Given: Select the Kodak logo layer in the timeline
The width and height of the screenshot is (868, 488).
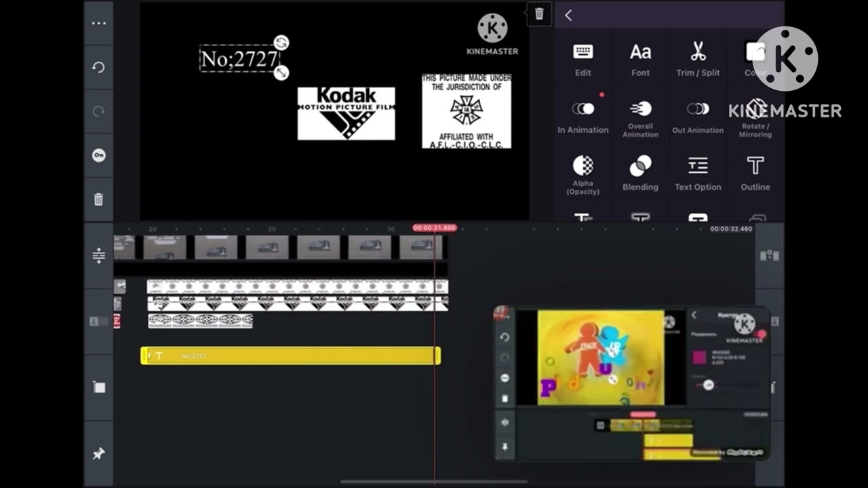Looking at the screenshot, I should point(298,304).
